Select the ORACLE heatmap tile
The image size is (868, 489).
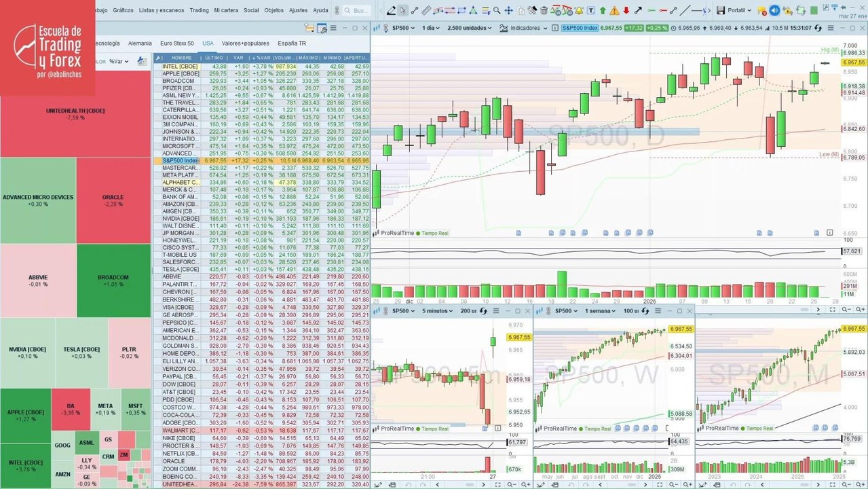[113, 200]
